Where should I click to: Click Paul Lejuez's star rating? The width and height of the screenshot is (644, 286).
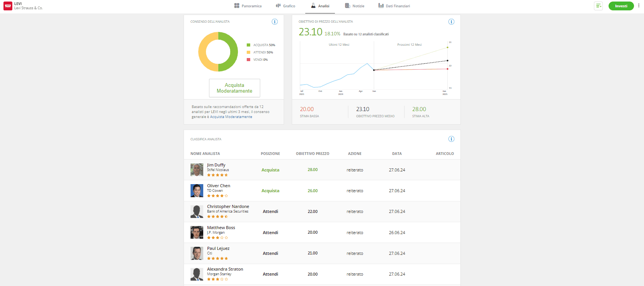click(x=217, y=258)
